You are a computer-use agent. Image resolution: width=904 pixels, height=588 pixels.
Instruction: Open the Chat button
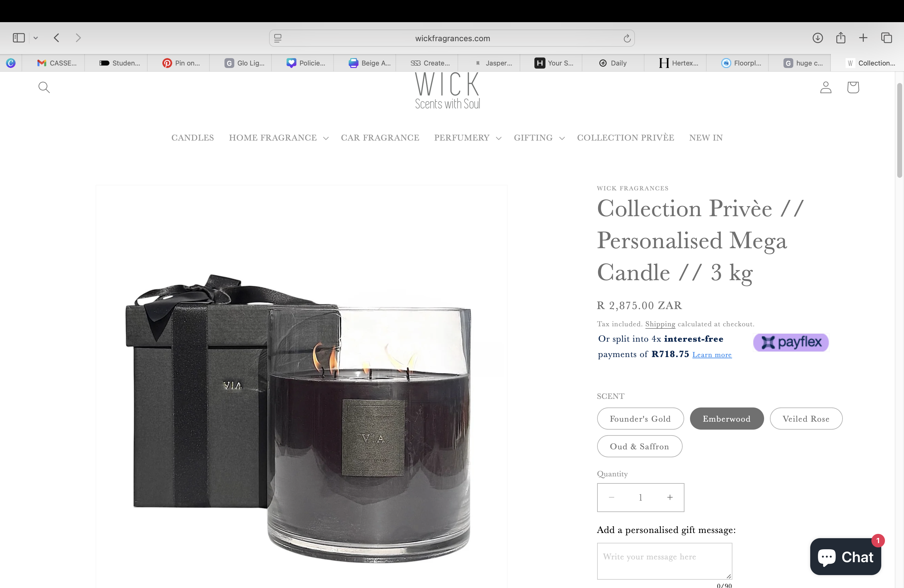click(x=845, y=557)
